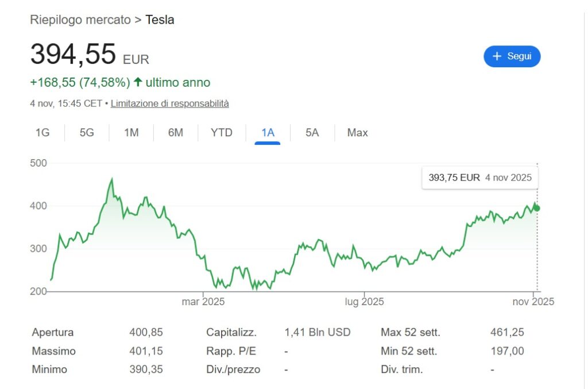The height and width of the screenshot is (389, 588).
Task: Click the Max 52 sett. value 461,25
Action: pos(507,332)
